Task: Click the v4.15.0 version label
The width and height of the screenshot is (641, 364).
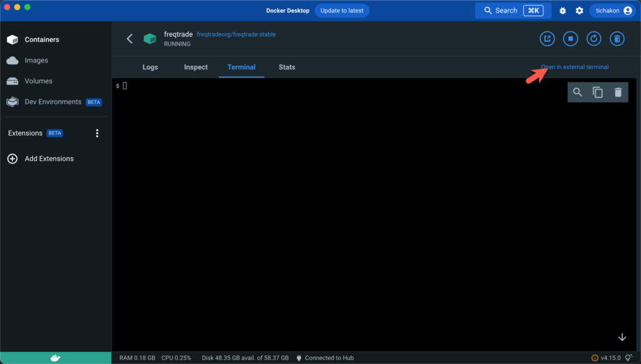Action: 611,358
